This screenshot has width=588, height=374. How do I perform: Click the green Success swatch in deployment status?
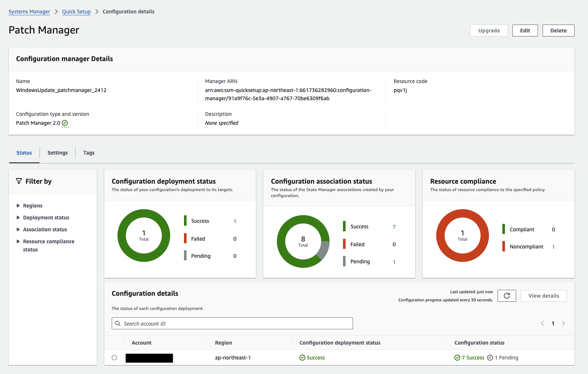point(185,221)
